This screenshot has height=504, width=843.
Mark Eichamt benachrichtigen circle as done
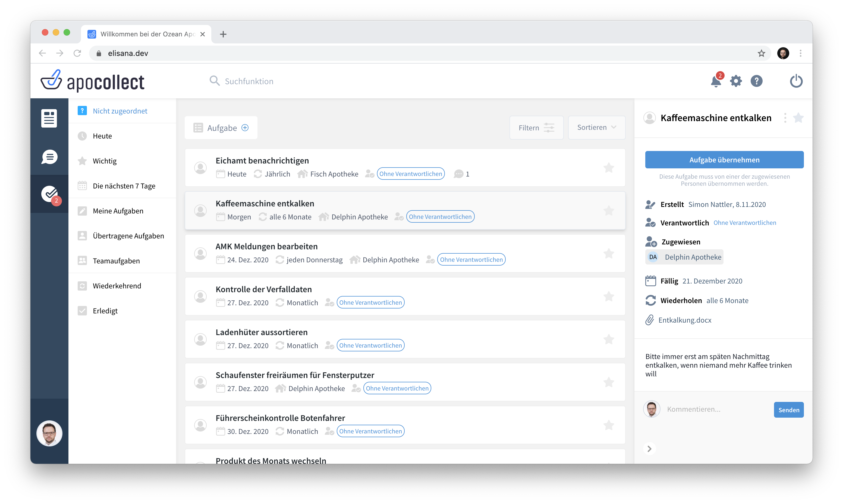pyautogui.click(x=200, y=168)
